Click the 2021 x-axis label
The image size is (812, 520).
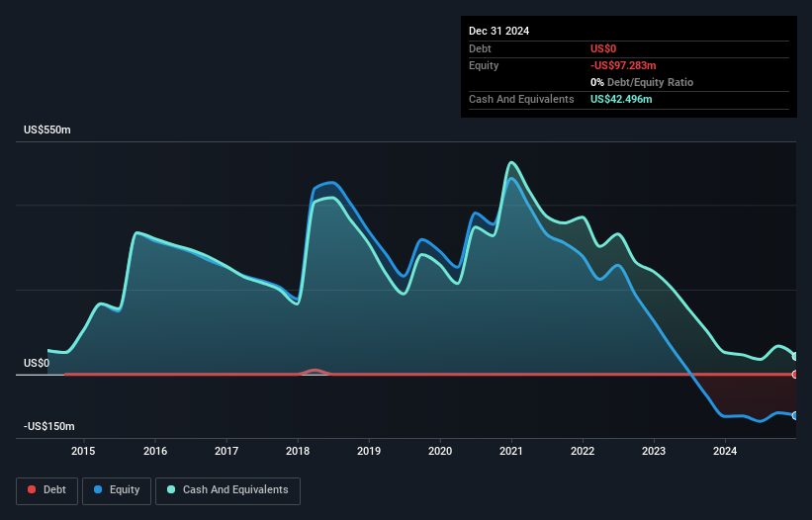click(511, 451)
